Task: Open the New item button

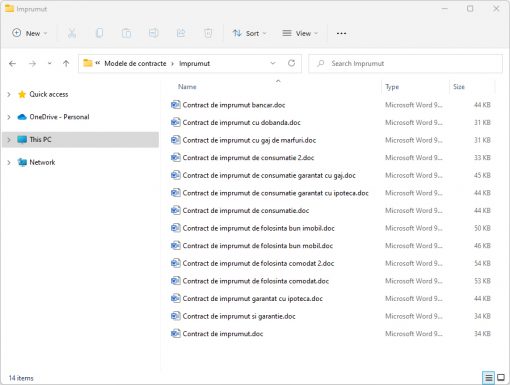Action: pyautogui.click(x=30, y=33)
